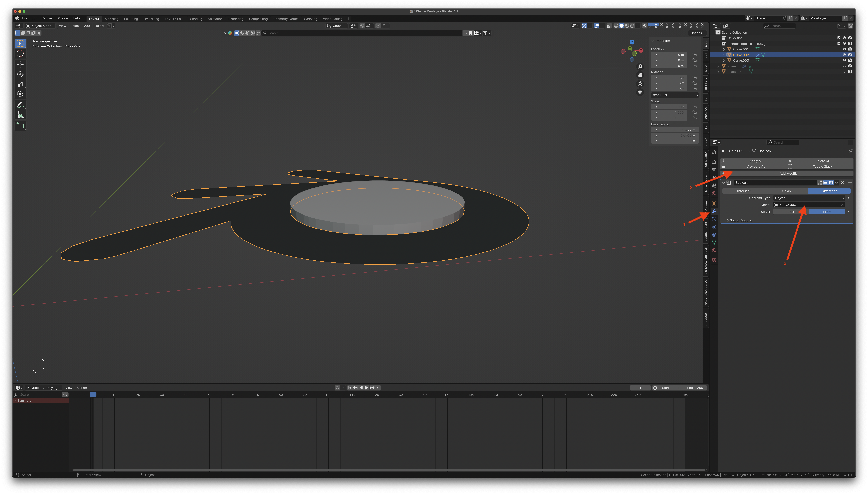Open the Object Constraints properties tab
This screenshot has height=494, width=868.
tap(714, 235)
